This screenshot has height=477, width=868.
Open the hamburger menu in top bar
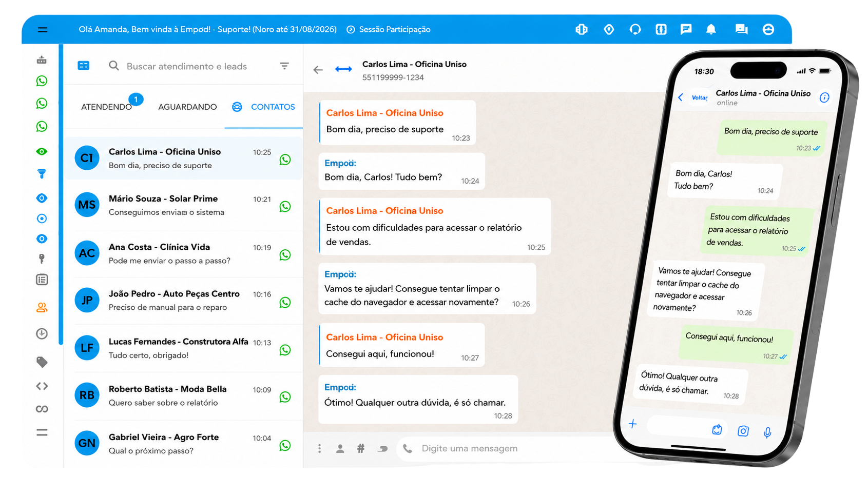pos(43,30)
